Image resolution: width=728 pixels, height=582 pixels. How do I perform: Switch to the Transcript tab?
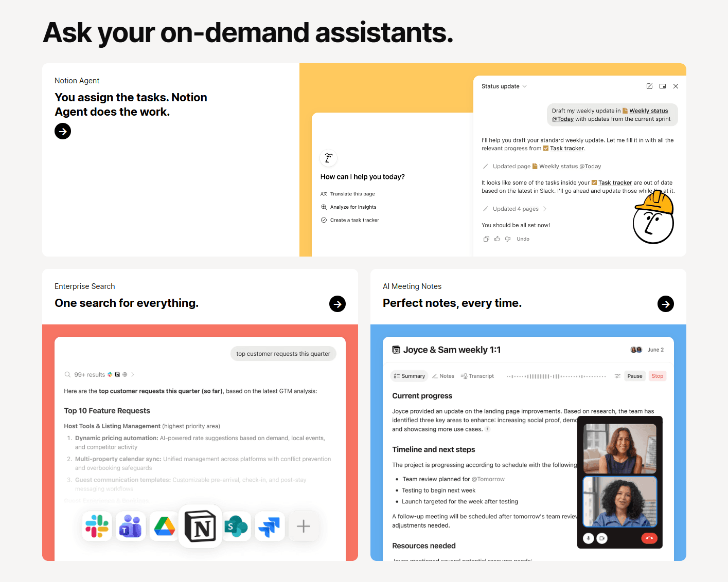tap(477, 376)
